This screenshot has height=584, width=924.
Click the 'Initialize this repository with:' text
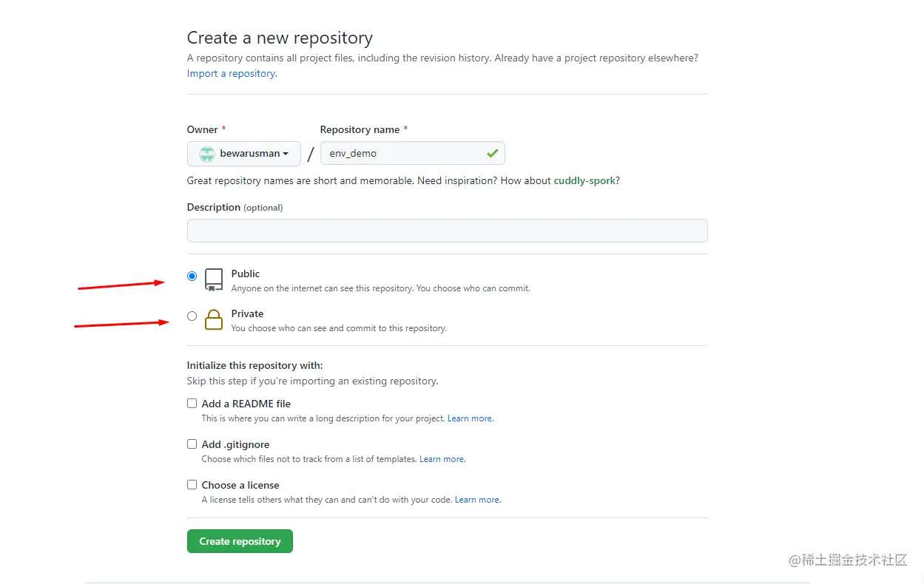click(255, 365)
